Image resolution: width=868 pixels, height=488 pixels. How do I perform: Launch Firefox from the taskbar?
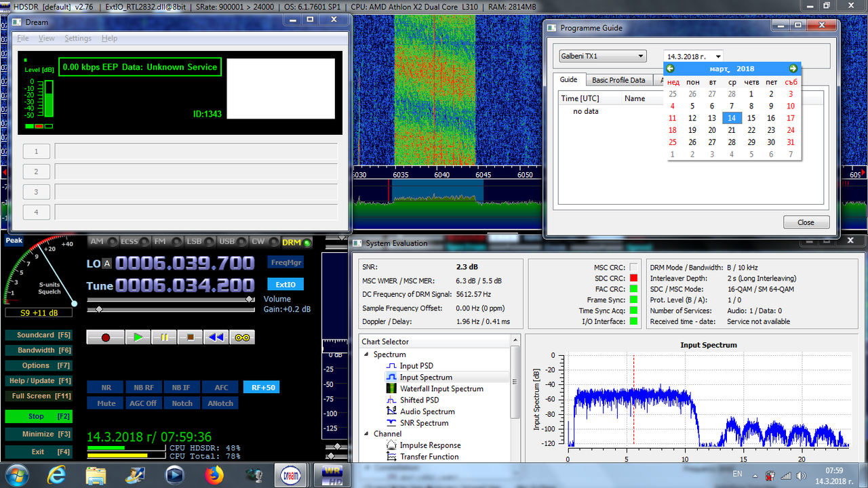[x=214, y=475]
